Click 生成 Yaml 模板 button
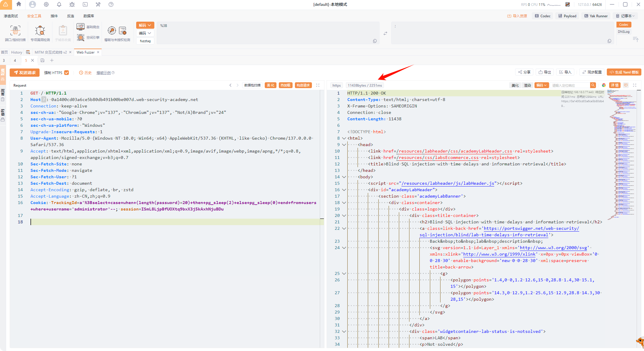 point(624,72)
